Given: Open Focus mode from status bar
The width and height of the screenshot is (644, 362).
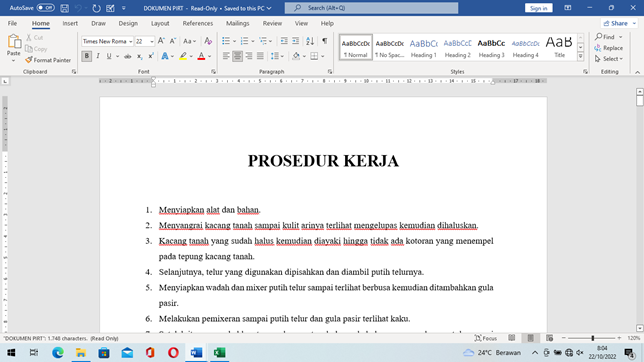Looking at the screenshot, I should click(x=486, y=338).
